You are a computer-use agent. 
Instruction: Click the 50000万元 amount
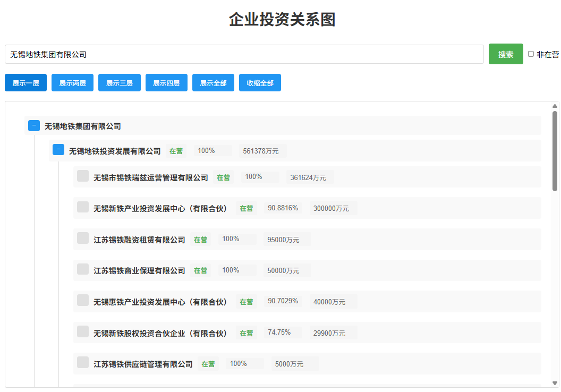point(286,271)
